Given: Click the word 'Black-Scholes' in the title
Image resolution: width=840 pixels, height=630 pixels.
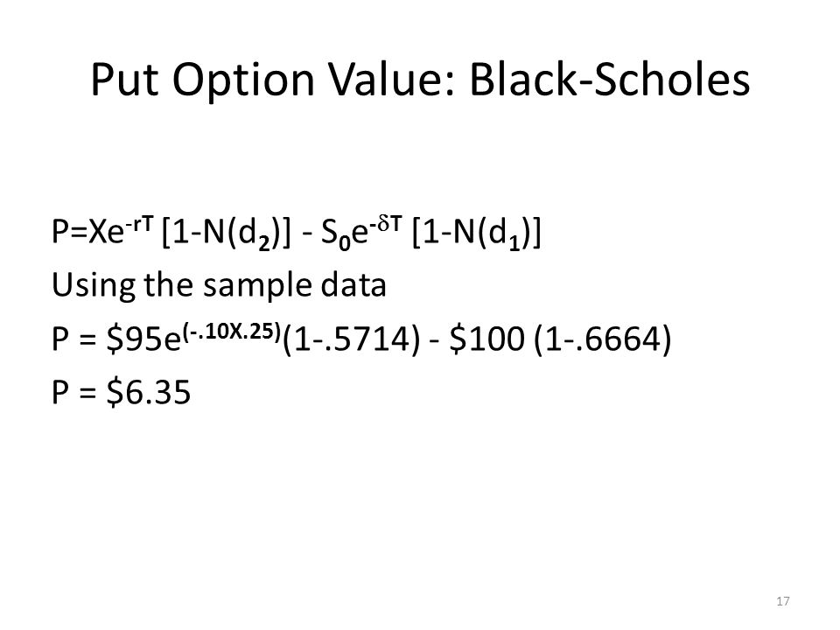Looking at the screenshot, I should 610,79.
